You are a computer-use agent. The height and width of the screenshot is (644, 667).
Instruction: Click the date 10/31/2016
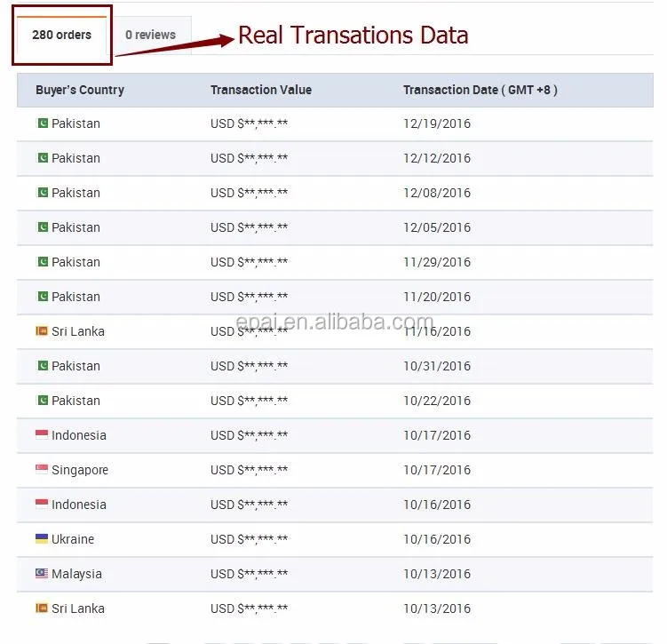click(437, 366)
